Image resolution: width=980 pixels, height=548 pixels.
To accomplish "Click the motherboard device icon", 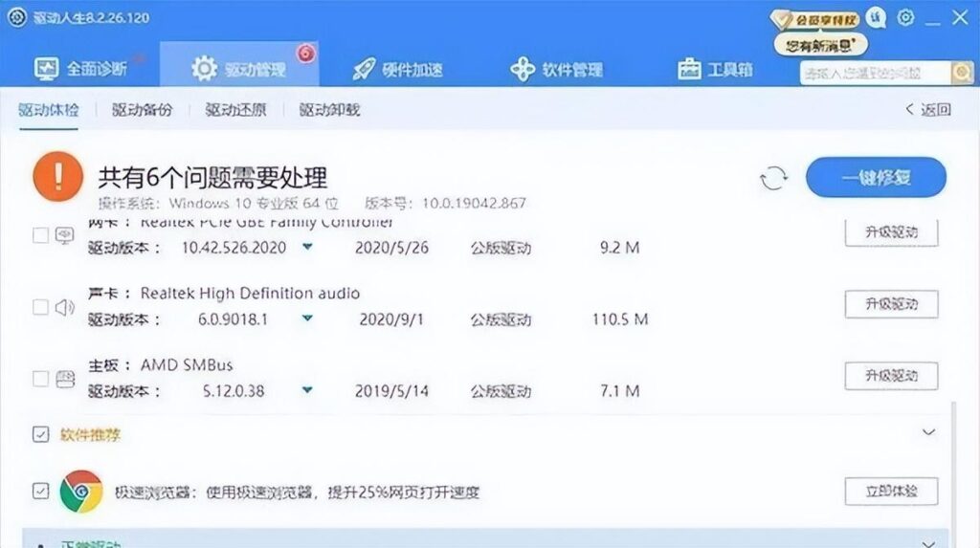I will [x=65, y=379].
